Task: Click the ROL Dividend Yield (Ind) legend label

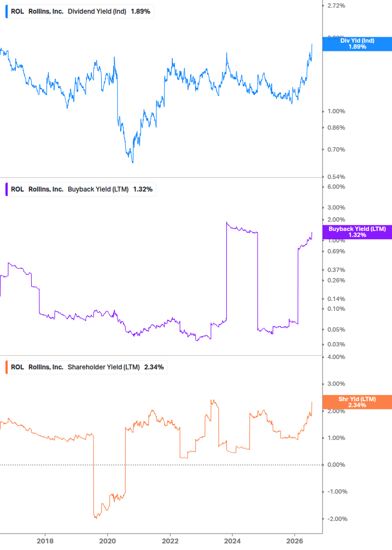Action: pos(80,11)
